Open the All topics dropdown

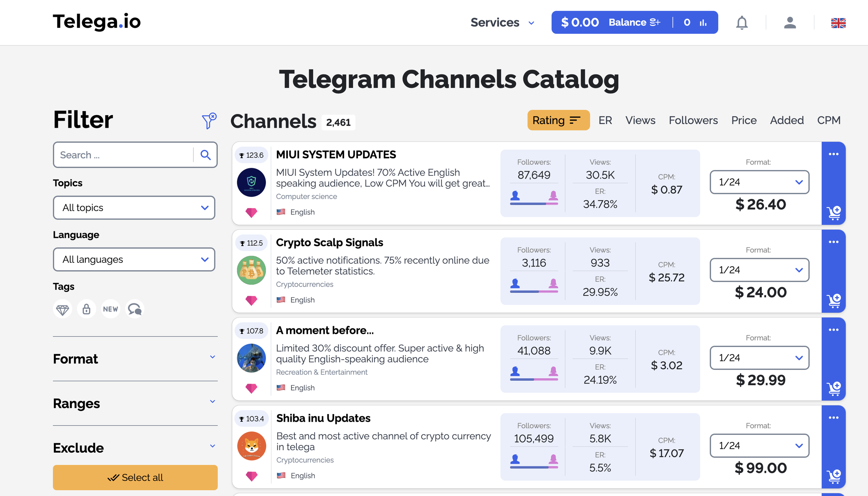pos(134,207)
